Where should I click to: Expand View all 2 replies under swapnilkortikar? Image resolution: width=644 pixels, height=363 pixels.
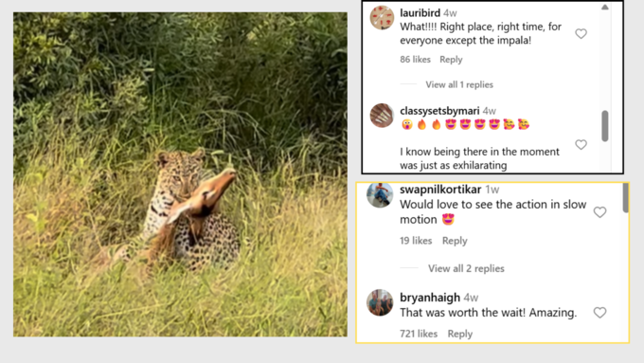(x=466, y=268)
